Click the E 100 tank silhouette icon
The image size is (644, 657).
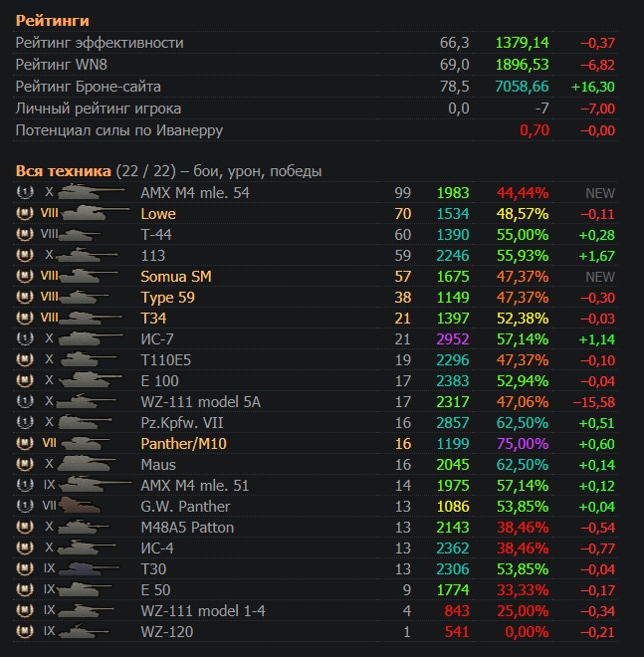point(90,380)
